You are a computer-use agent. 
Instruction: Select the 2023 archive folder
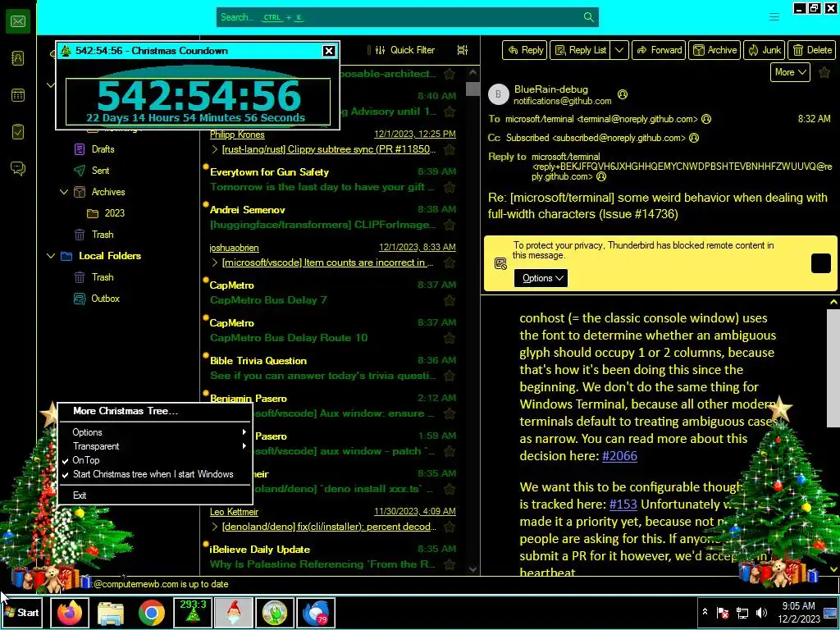click(114, 213)
